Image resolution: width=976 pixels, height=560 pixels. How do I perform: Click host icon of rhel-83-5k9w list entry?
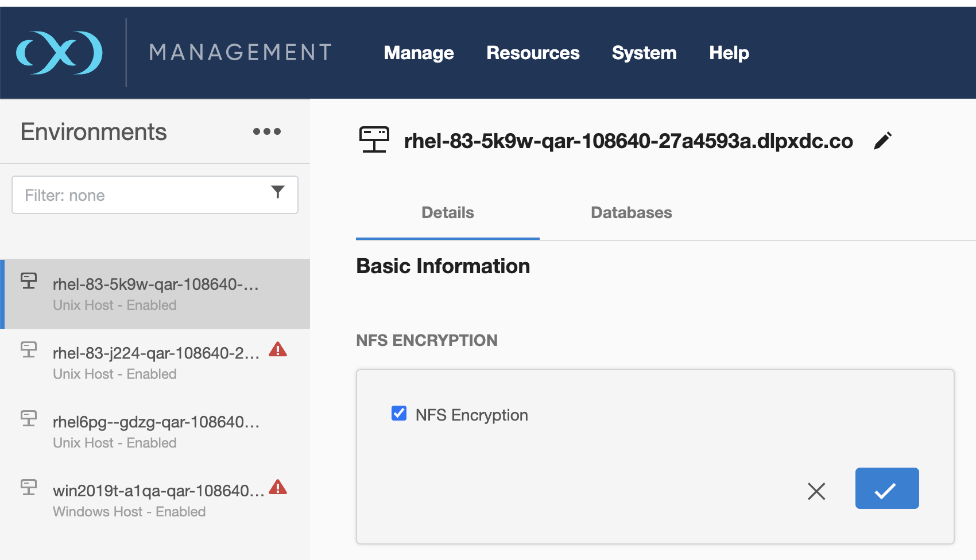pyautogui.click(x=29, y=281)
